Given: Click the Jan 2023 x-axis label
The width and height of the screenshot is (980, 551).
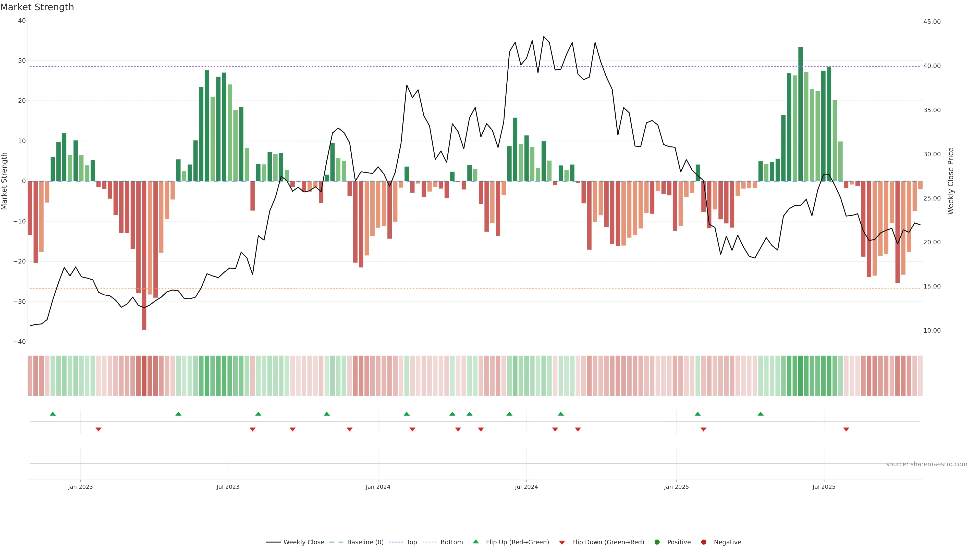Looking at the screenshot, I should pos(80,487).
